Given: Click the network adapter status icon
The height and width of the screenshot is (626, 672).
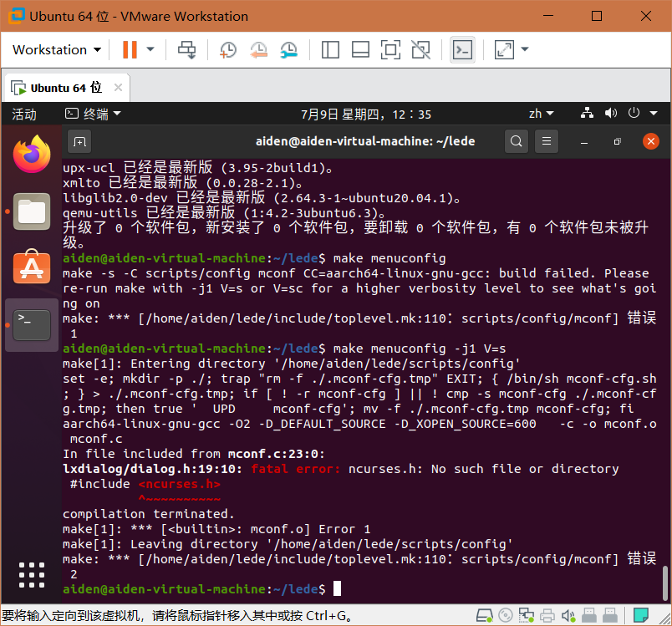Looking at the screenshot, I should 527,616.
